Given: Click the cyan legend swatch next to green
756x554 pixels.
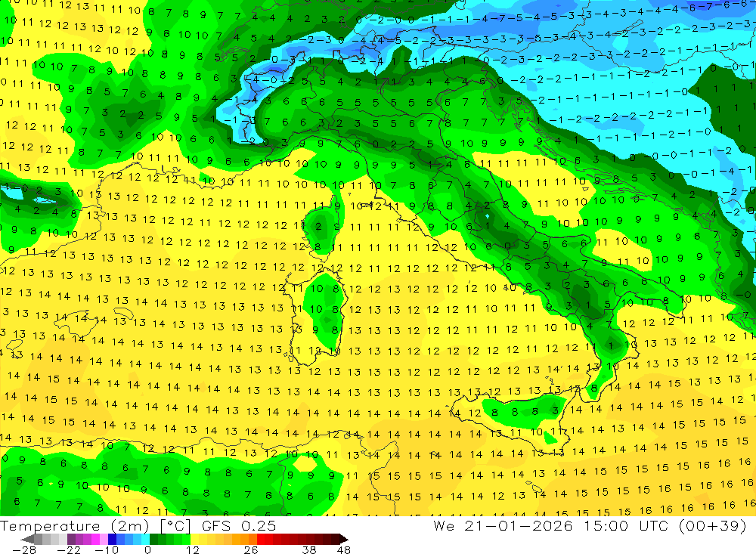Looking at the screenshot, I should coord(145,540).
